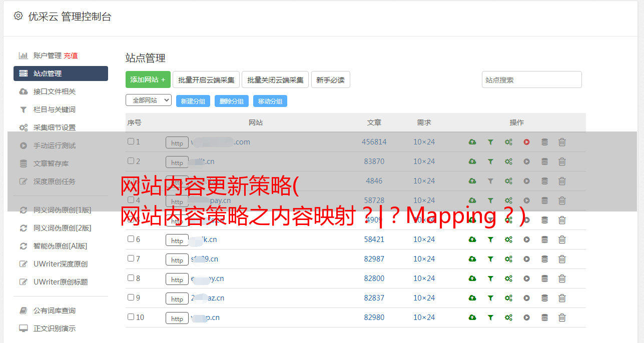Screen dimensions: 644x343
Task: Click refresh icon next to 智能伪原创[AI版]
Action: click(x=23, y=246)
